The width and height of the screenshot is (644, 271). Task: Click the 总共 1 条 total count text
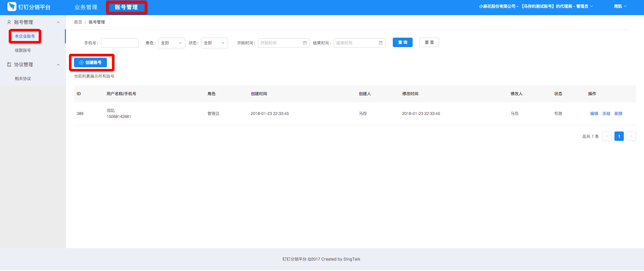tap(591, 137)
